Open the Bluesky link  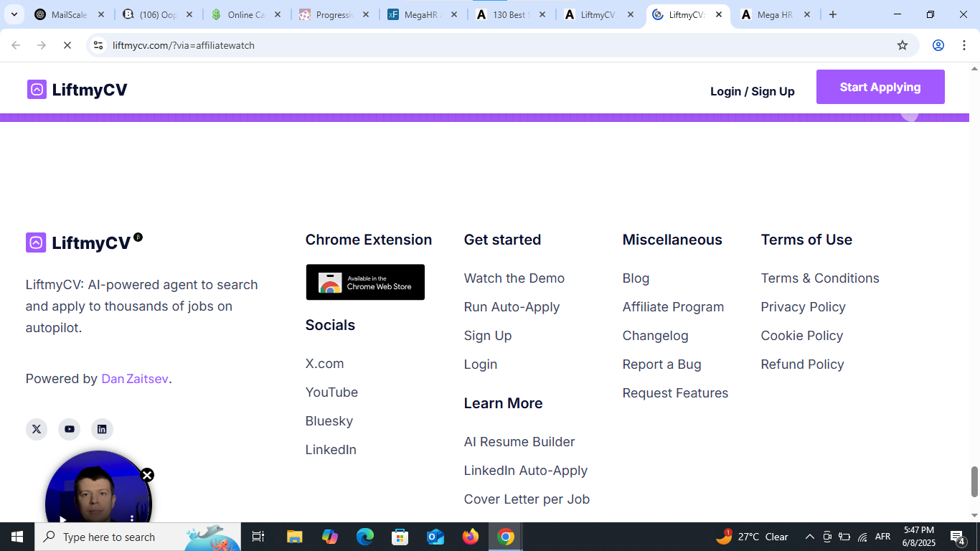pos(329,421)
